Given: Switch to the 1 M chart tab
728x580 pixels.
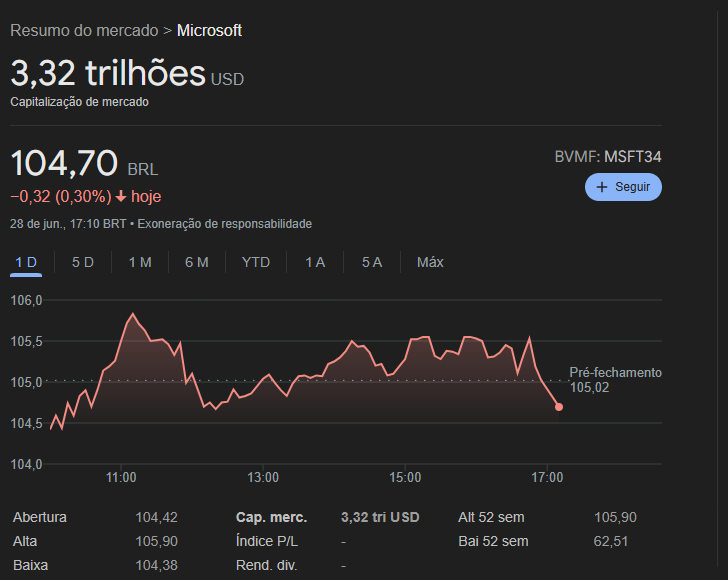Looking at the screenshot, I should tap(140, 262).
